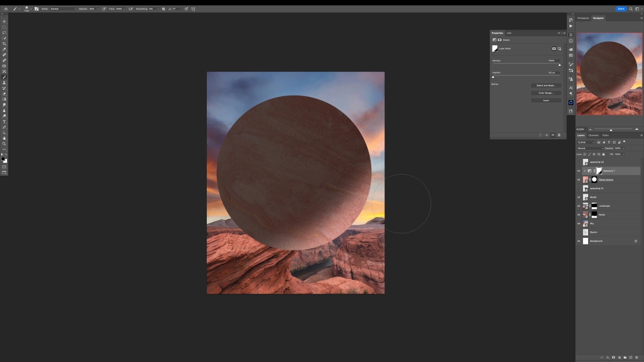The image size is (644, 362).
Task: Select the Move tool
Action: click(5, 21)
